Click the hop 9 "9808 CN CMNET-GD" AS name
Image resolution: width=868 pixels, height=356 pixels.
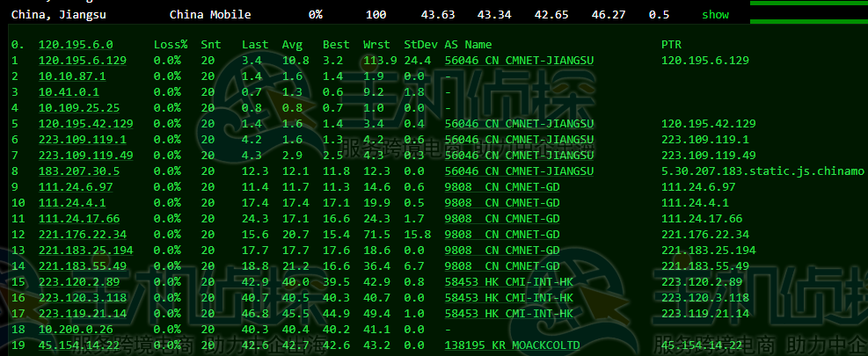[x=501, y=187]
